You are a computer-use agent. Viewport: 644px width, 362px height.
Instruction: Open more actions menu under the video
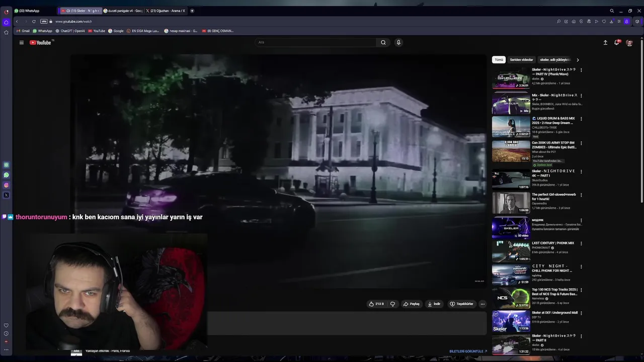point(482,304)
